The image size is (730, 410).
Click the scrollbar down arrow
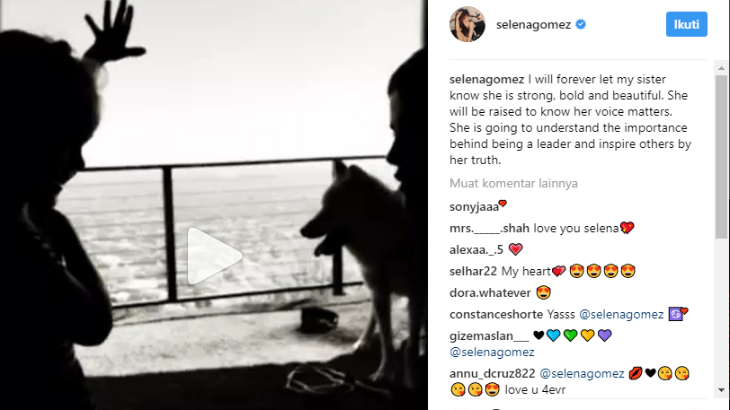pos(721,390)
